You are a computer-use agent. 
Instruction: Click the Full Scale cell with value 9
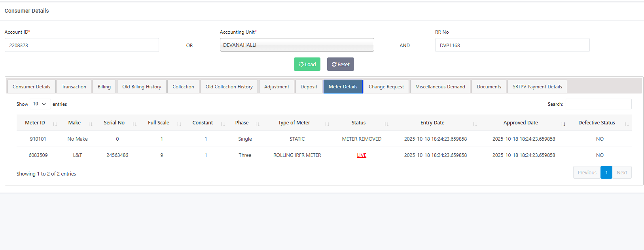pos(161,155)
